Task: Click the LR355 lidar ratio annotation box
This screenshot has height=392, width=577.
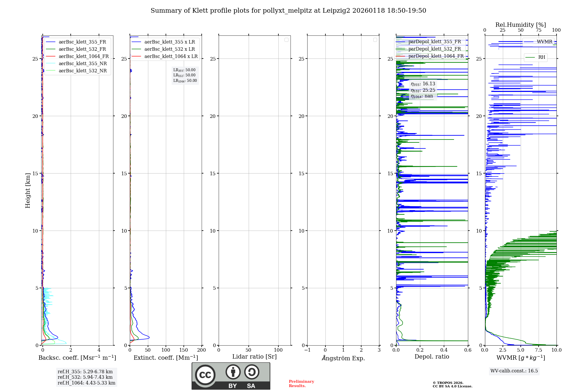Action: pos(185,70)
